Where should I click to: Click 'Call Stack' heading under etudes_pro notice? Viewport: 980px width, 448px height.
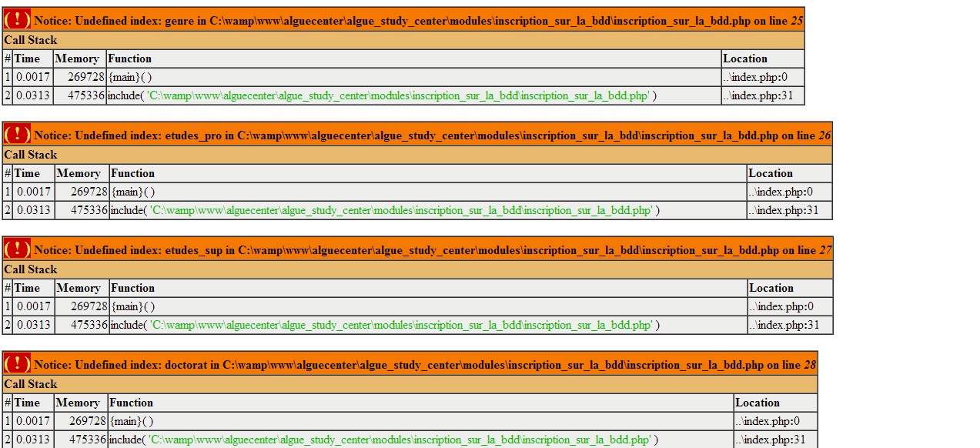tap(31, 155)
